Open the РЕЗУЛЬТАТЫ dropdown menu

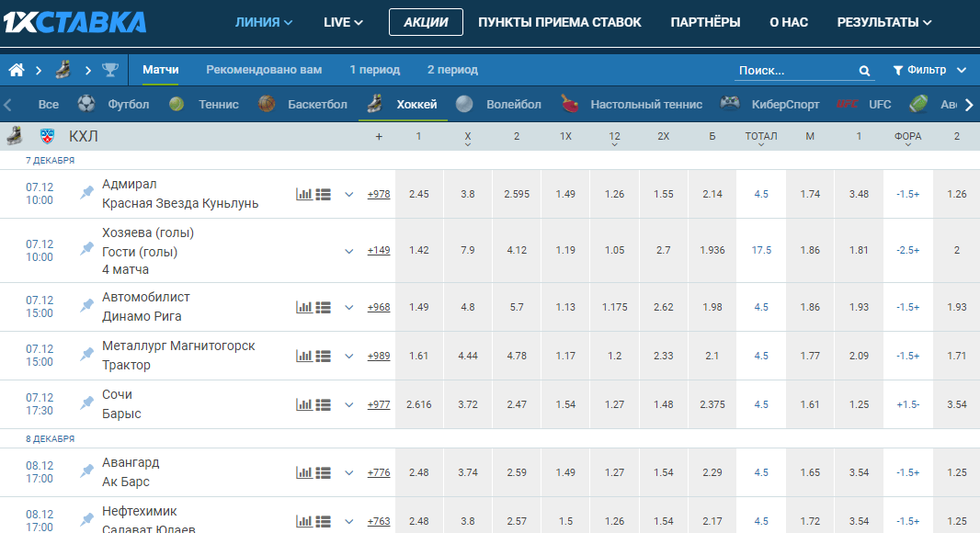[x=883, y=22]
